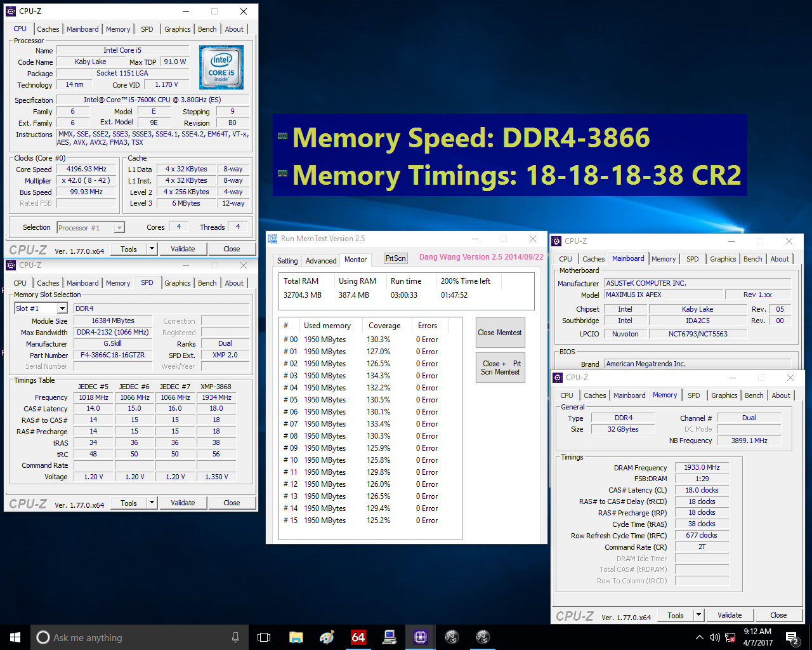Click the volume icon in system tray
Image resolution: width=812 pixels, height=650 pixels.
(x=715, y=637)
